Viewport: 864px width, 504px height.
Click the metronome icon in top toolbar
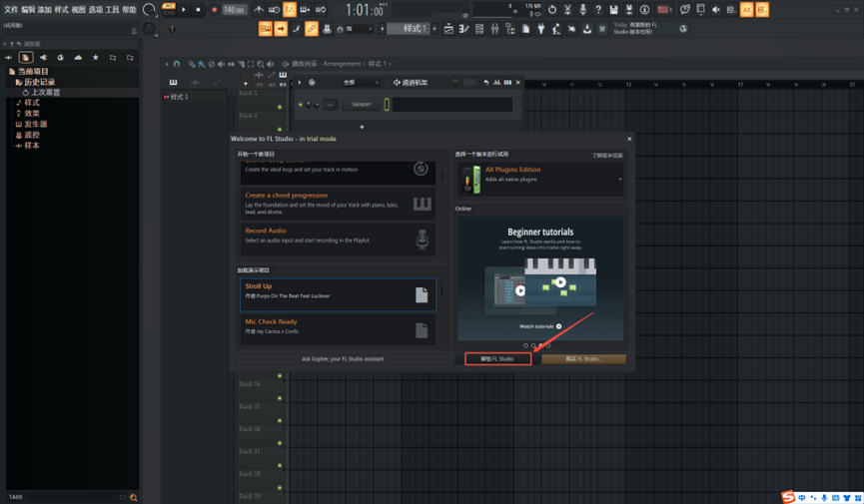point(259,10)
